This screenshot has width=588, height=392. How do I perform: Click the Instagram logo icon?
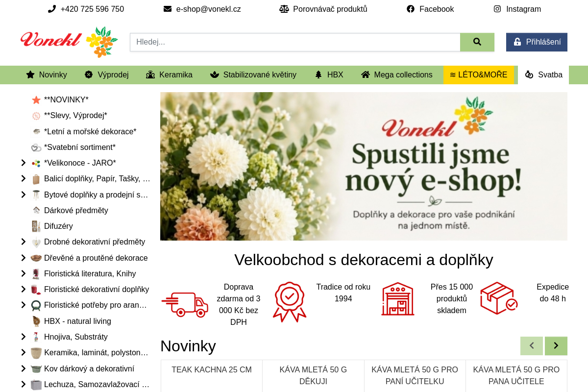pyautogui.click(x=497, y=9)
